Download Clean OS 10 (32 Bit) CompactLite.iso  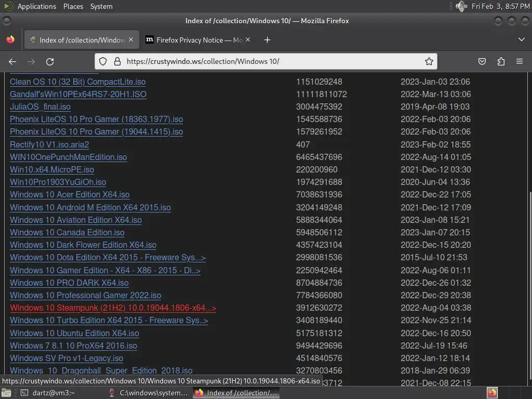78,82
